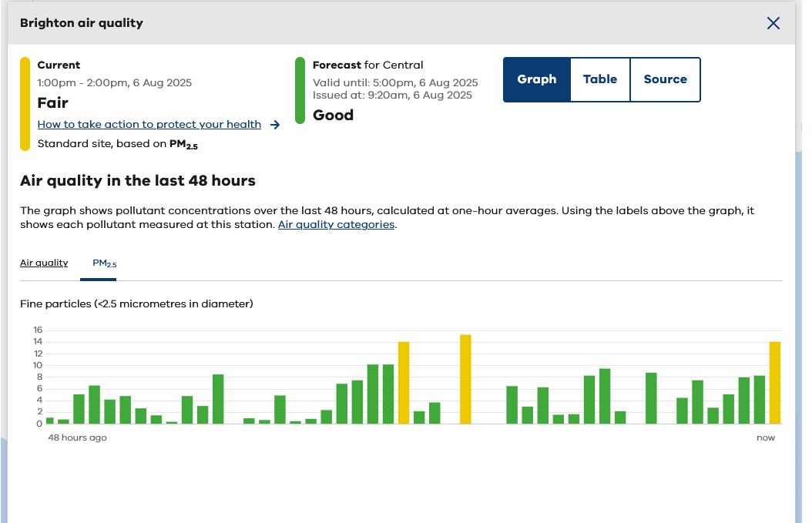Close the Brighton air quality dialog

point(773,23)
